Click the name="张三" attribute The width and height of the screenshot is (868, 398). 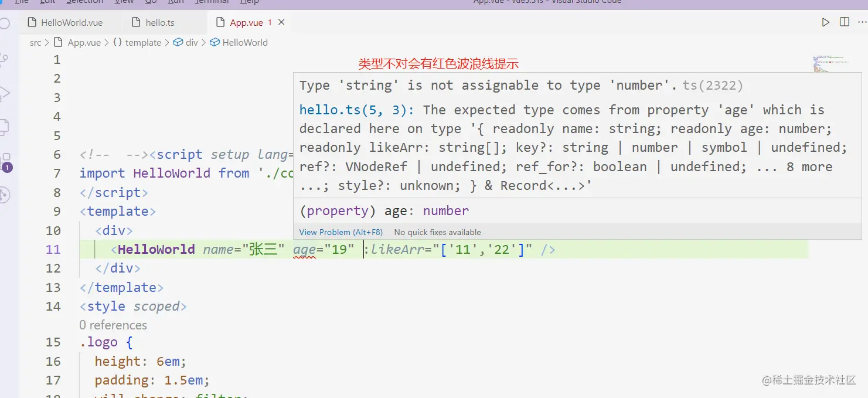tap(244, 250)
